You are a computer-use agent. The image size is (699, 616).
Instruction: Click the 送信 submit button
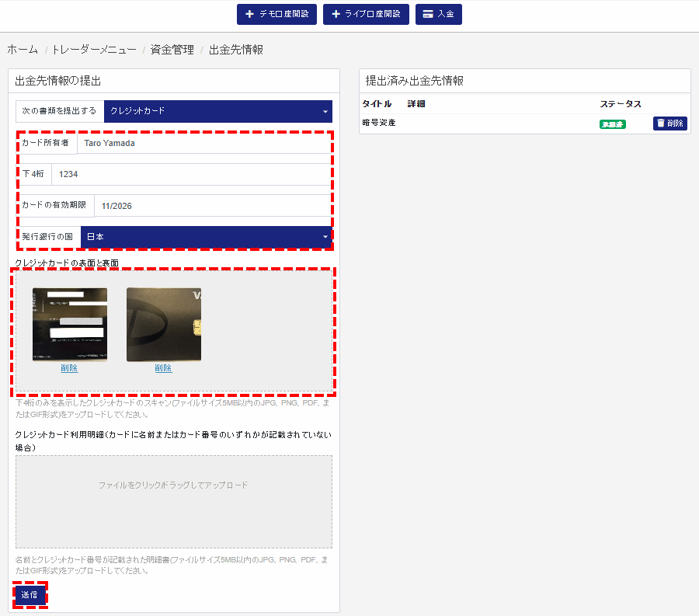tap(30, 595)
